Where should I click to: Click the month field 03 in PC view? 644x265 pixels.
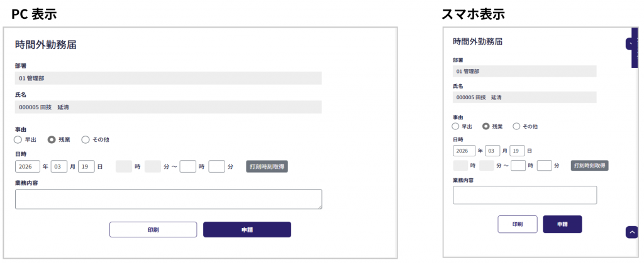(x=58, y=166)
